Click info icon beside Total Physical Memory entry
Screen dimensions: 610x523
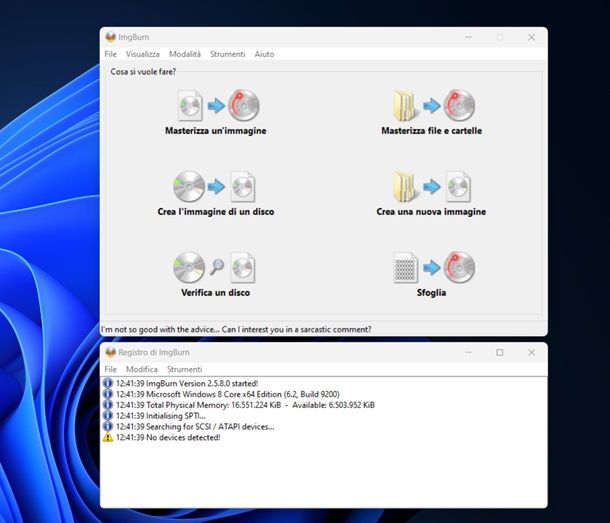point(108,405)
